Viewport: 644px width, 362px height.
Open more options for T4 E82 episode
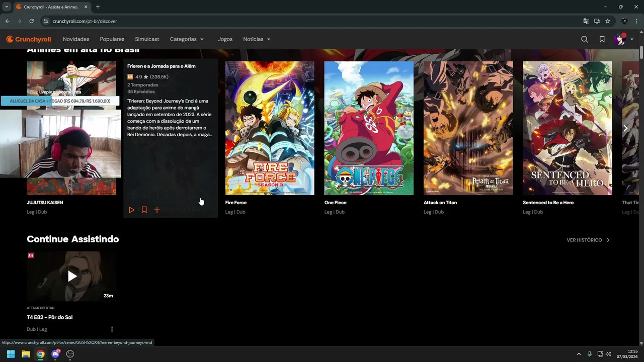click(112, 329)
